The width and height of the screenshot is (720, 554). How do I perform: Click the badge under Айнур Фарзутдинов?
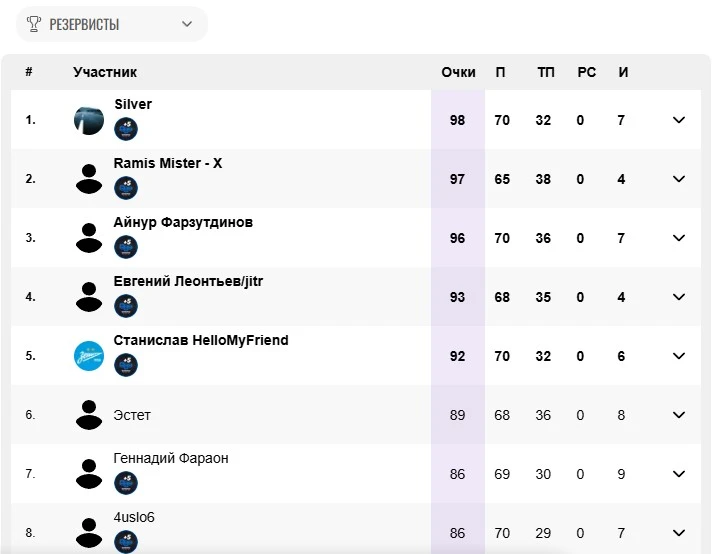click(126, 247)
